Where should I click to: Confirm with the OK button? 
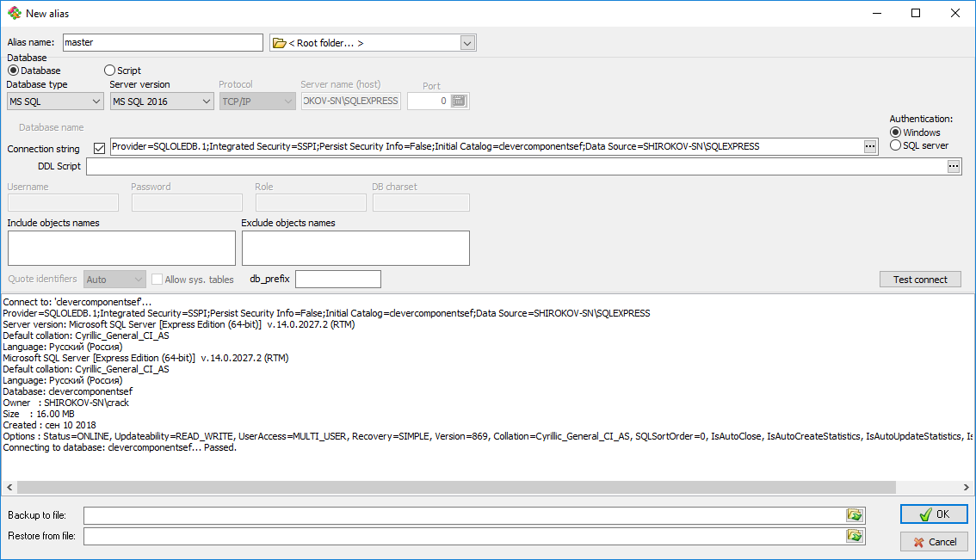pyautogui.click(x=934, y=514)
